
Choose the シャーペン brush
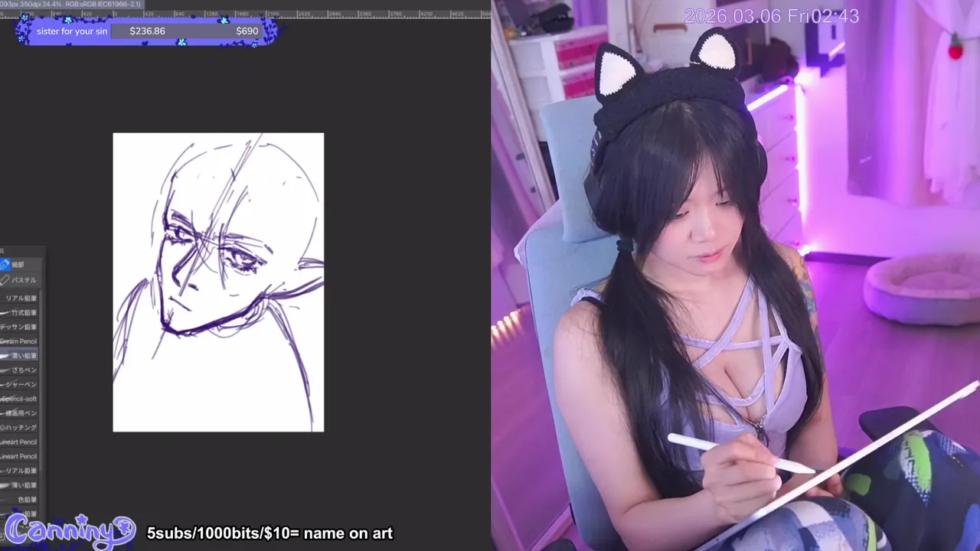pyautogui.click(x=19, y=385)
